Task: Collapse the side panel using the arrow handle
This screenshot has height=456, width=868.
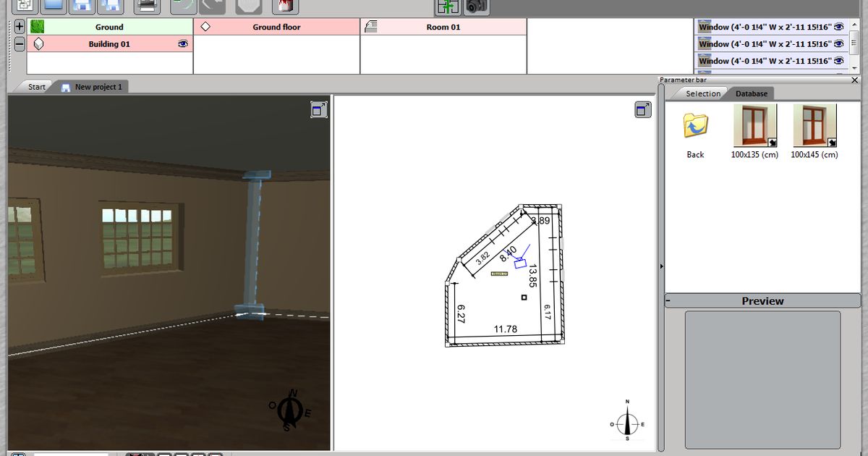Action: click(x=661, y=267)
